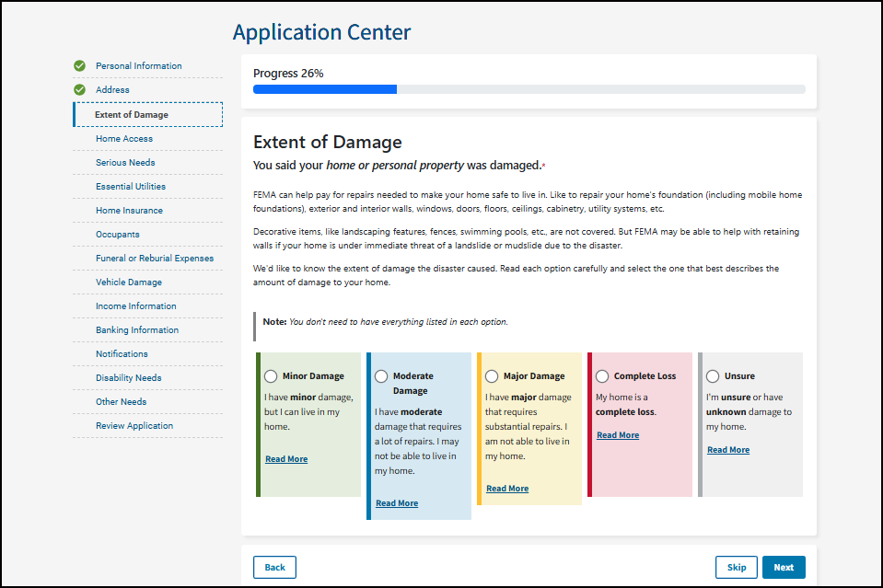
Task: Go to Home Access in sidebar
Action: 124,139
